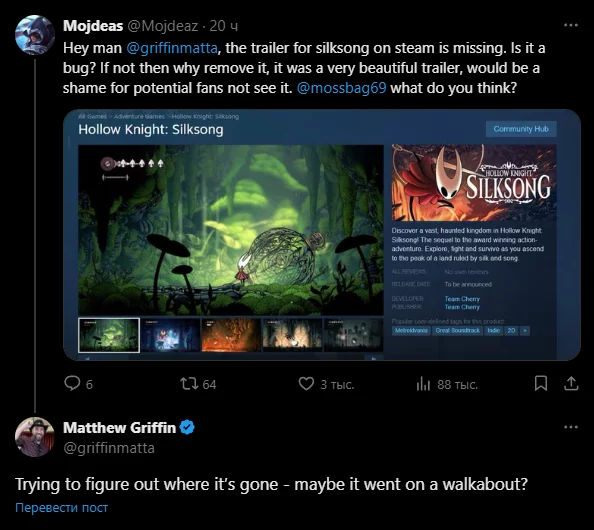Select the orange fiery third thumbnail

231,335
